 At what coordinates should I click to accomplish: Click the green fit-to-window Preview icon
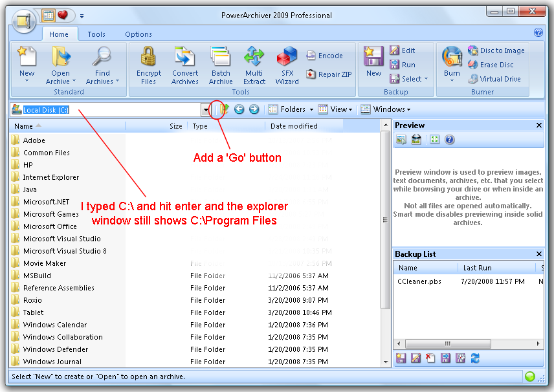(434, 140)
